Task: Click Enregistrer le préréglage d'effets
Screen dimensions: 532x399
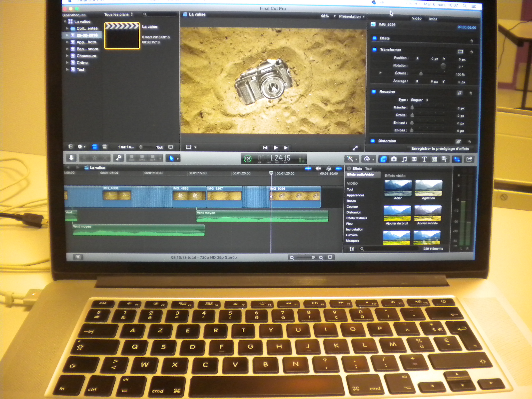Action: pos(440,149)
